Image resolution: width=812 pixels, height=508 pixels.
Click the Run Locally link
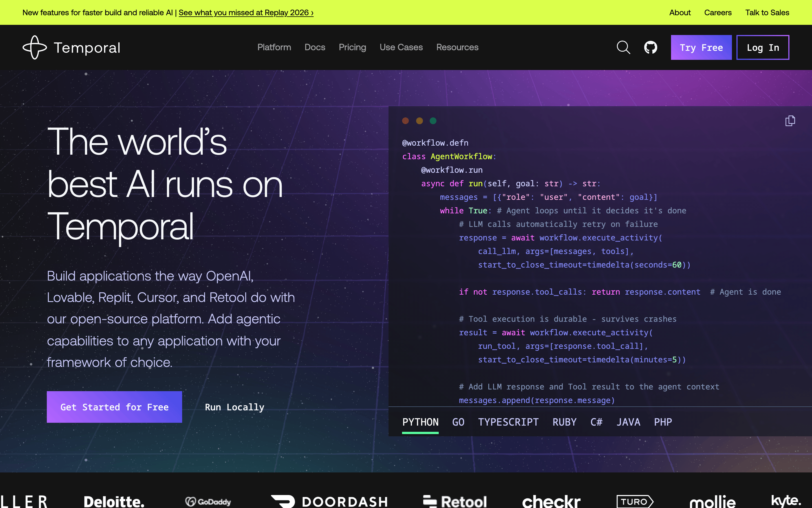tap(235, 407)
